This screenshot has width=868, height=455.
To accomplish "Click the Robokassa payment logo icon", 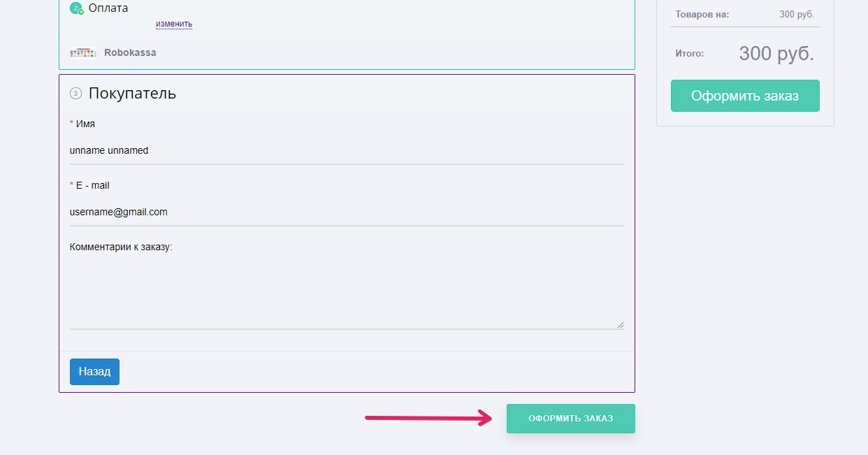I will click(83, 52).
